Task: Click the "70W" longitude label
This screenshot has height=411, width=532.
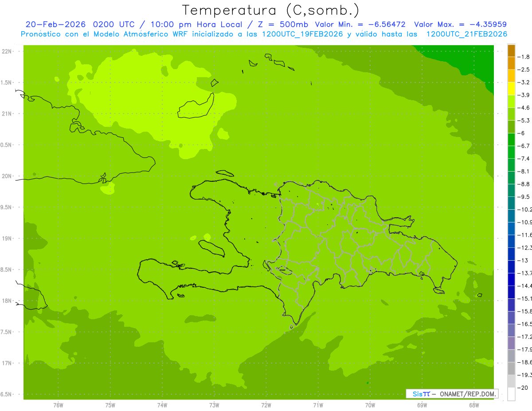Action: [370, 405]
